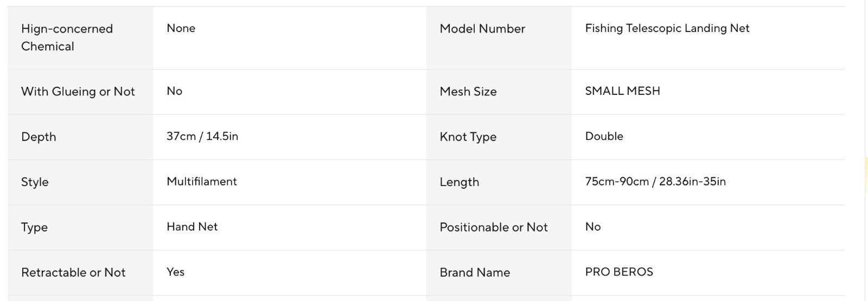Screen dimensions: 868x301
Task: Click the Depth label
Action: [x=39, y=137]
